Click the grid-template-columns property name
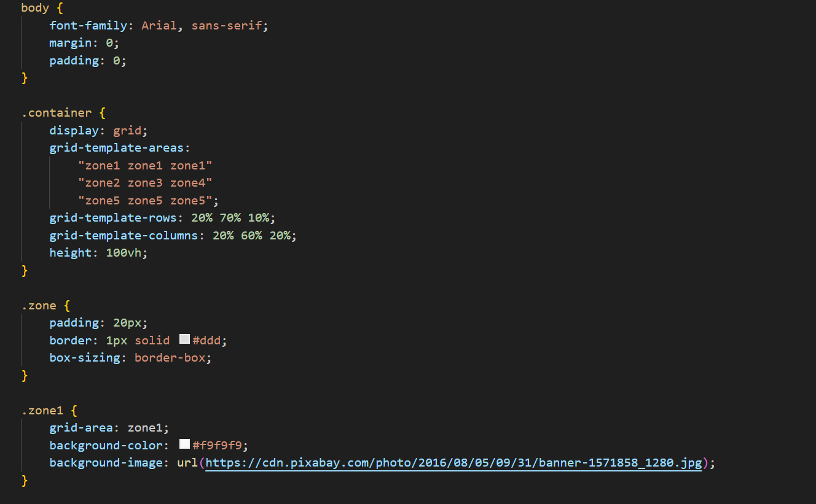This screenshot has width=816, height=504. click(x=124, y=236)
